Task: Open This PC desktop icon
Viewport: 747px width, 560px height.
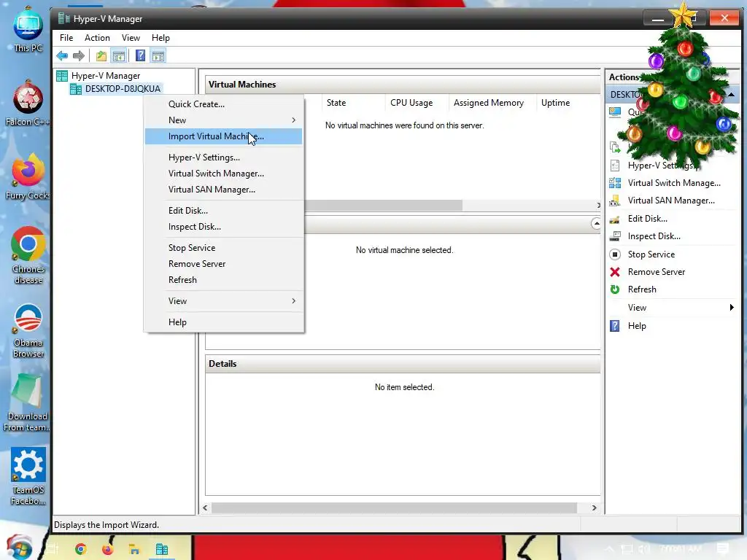Action: pos(28,31)
